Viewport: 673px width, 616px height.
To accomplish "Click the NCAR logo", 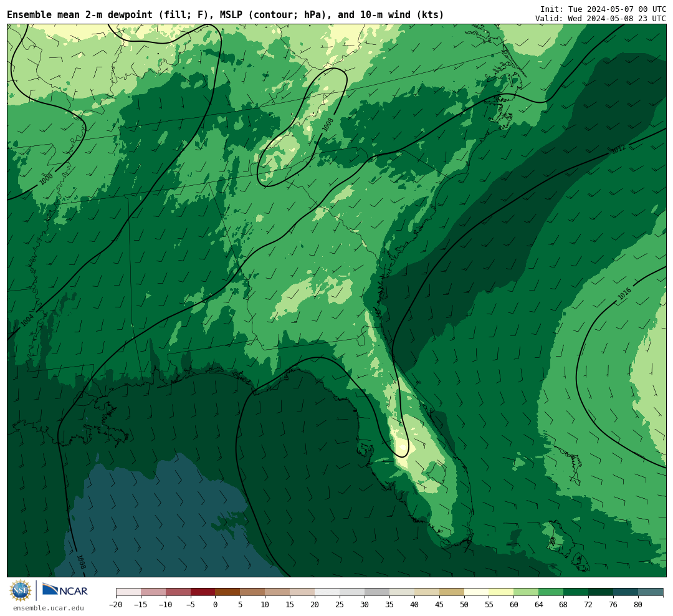I will [65, 589].
